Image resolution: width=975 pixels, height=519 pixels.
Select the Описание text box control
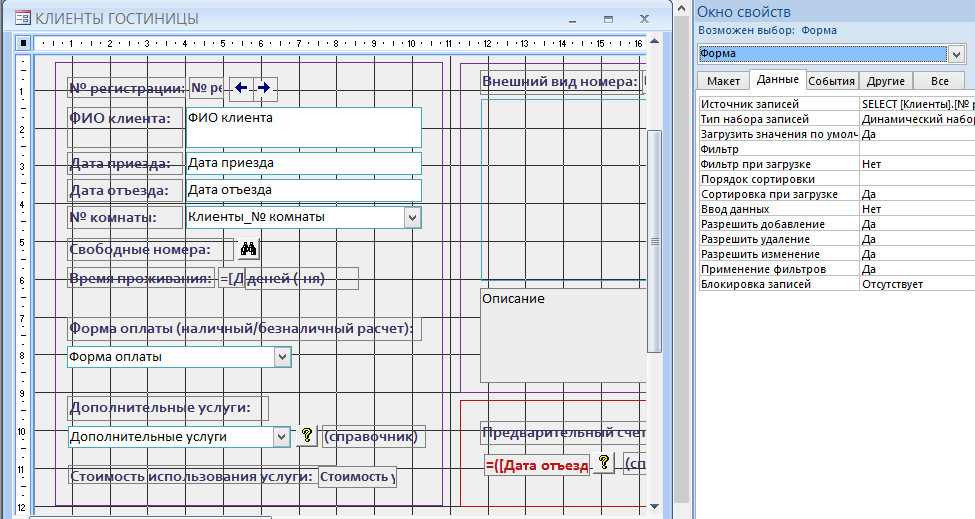click(560, 335)
